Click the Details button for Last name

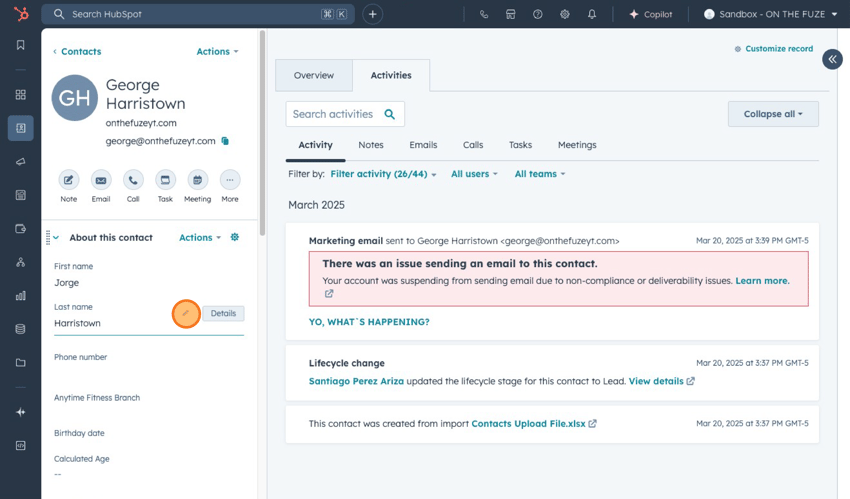pos(223,313)
